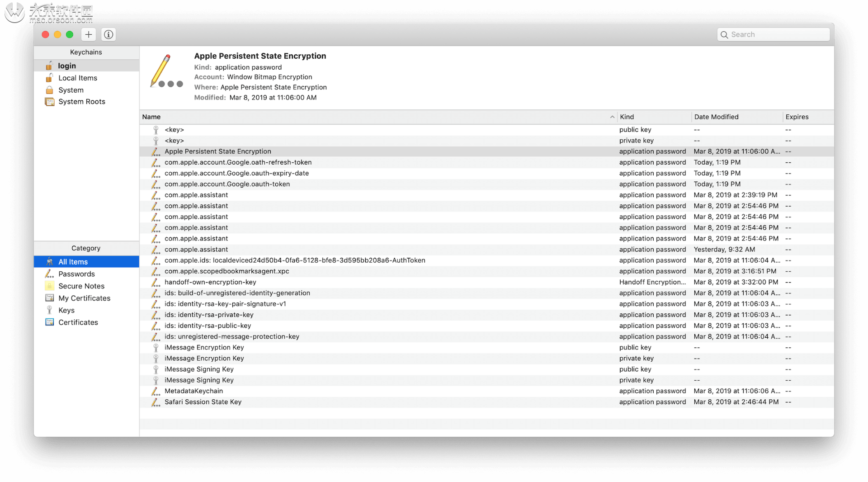The width and height of the screenshot is (868, 482).
Task: Select com.apple.scopedbookmarksagent.xpc row
Action: coord(487,271)
